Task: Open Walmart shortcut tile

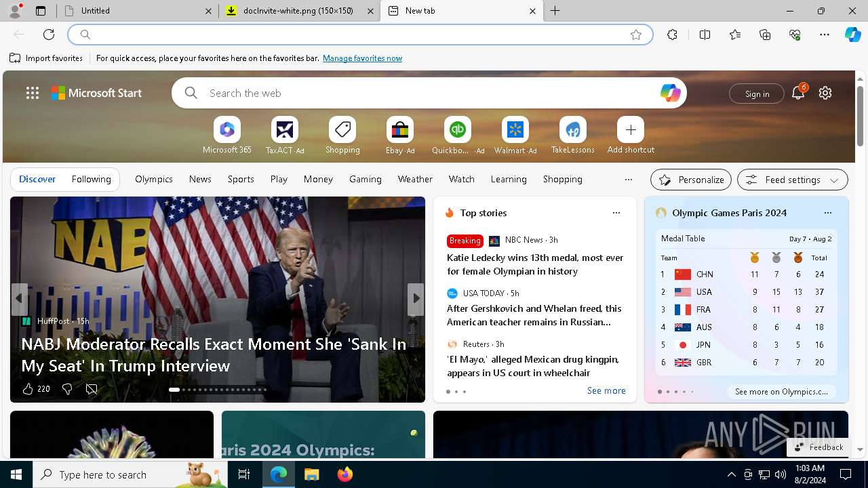Action: click(x=515, y=136)
